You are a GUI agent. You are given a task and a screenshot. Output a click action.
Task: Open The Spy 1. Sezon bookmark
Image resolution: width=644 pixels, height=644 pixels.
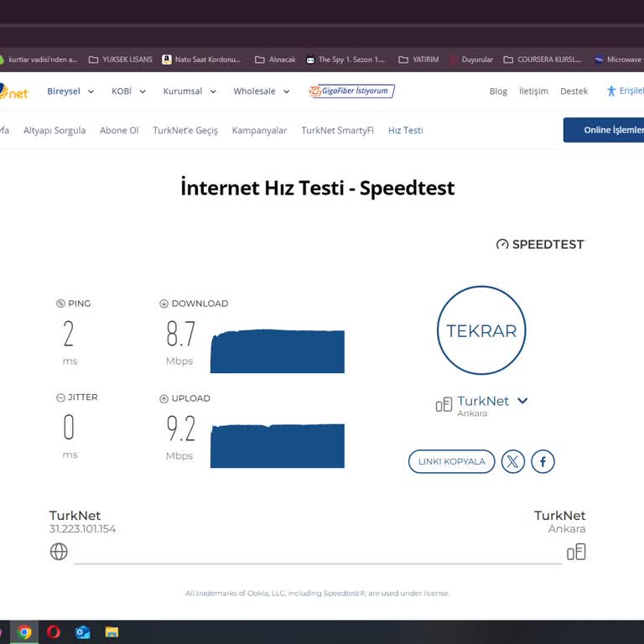[x=345, y=60]
